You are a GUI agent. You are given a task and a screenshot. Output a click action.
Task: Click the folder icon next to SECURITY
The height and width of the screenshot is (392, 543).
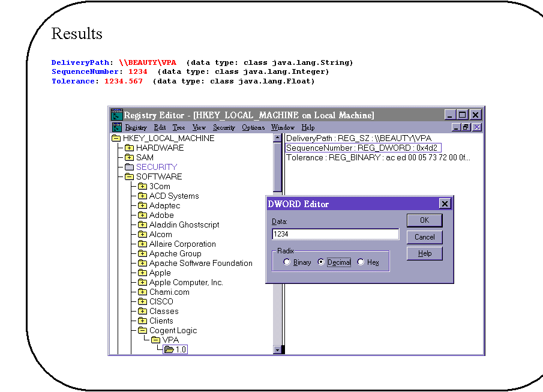click(130, 167)
